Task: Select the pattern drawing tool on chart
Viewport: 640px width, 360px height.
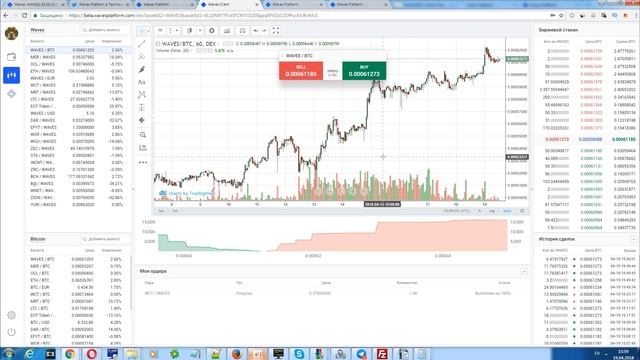Action: [142, 95]
